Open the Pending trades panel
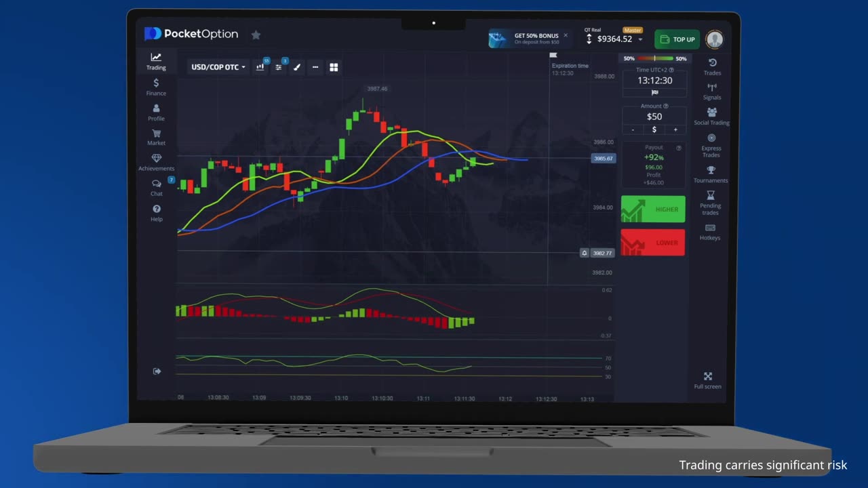The width and height of the screenshot is (868, 488). point(711,203)
